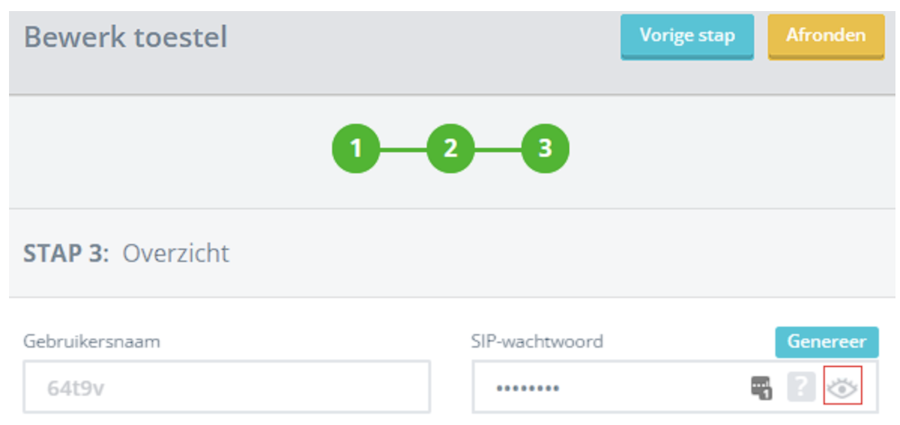Image resolution: width=900 pixels, height=425 pixels.
Task: Go to step 2 circle
Action: [x=451, y=149]
